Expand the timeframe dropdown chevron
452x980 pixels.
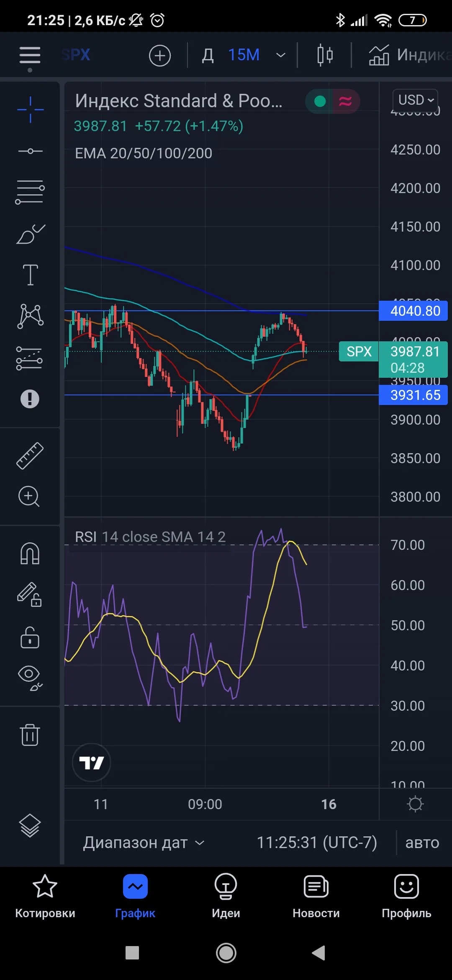tap(281, 55)
